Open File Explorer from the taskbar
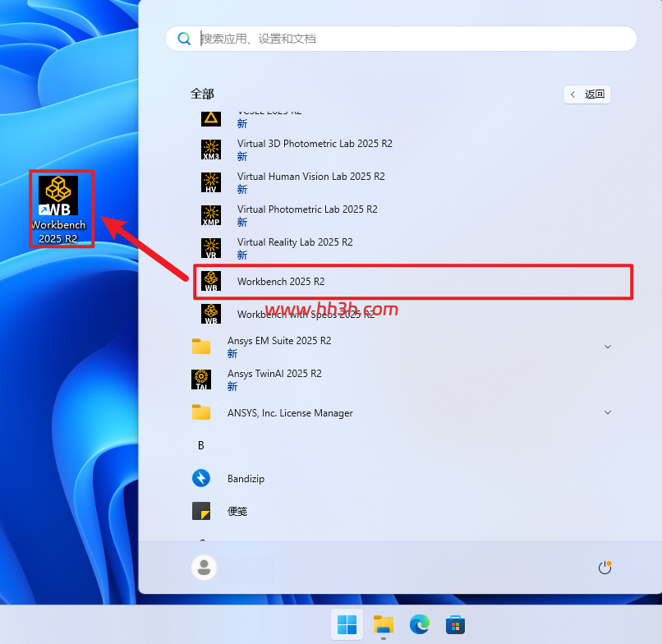This screenshot has width=662, height=644. coord(384,624)
